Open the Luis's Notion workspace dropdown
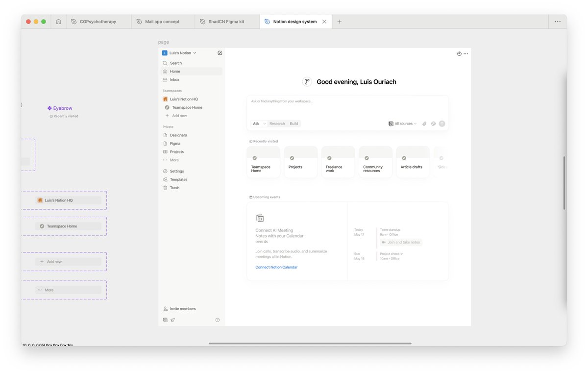588x374 pixels. coord(179,53)
